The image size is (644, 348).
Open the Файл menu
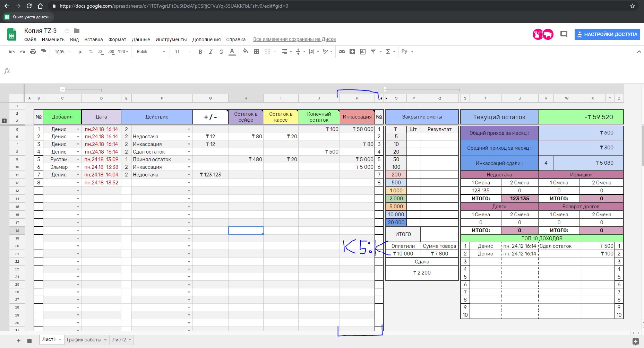pyautogui.click(x=30, y=40)
